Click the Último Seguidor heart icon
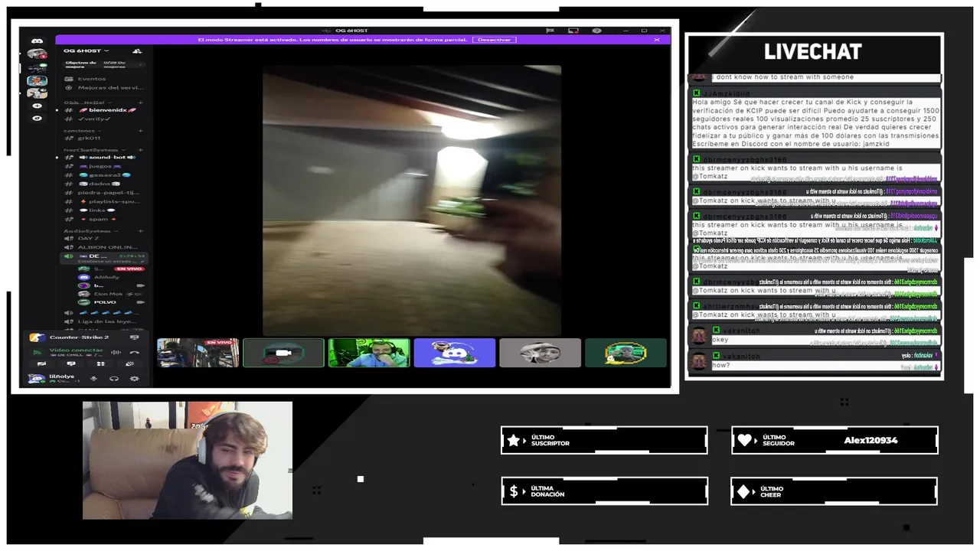Image resolution: width=980 pixels, height=551 pixels. click(745, 440)
